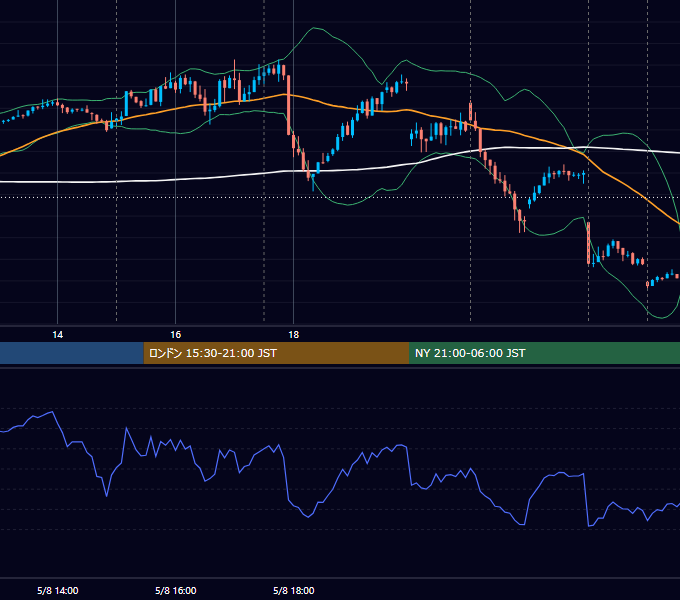The height and width of the screenshot is (600, 680).
Task: Click the 5/8 16:00 date label
Action: [x=176, y=590]
